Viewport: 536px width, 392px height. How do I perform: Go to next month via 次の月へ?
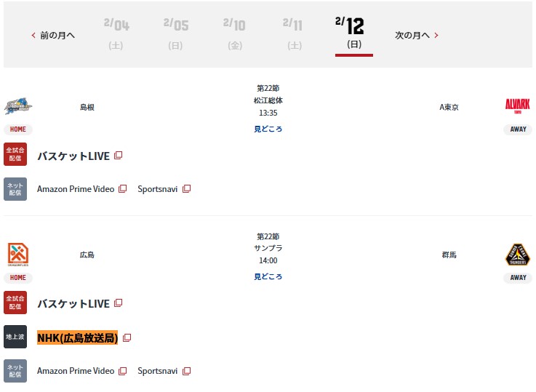click(417, 35)
